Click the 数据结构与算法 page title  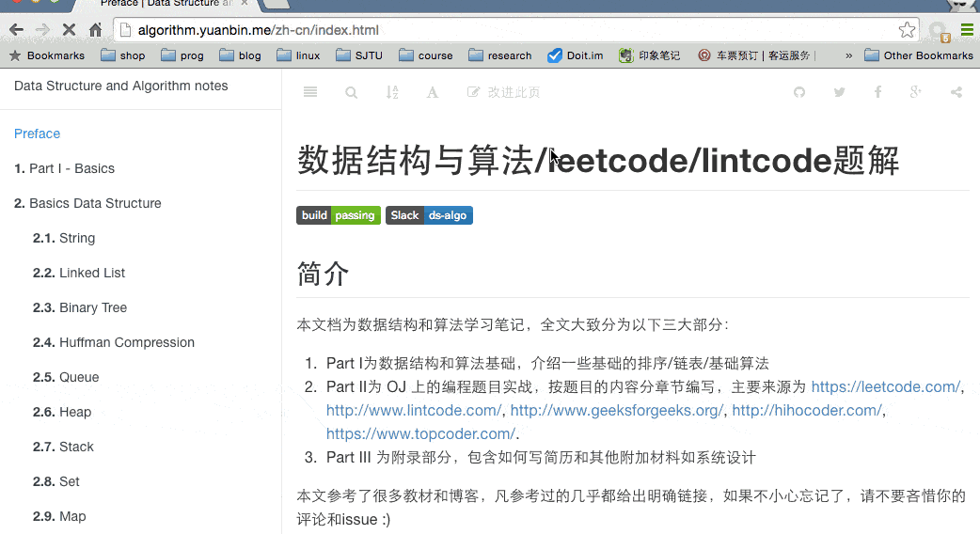[599, 161]
